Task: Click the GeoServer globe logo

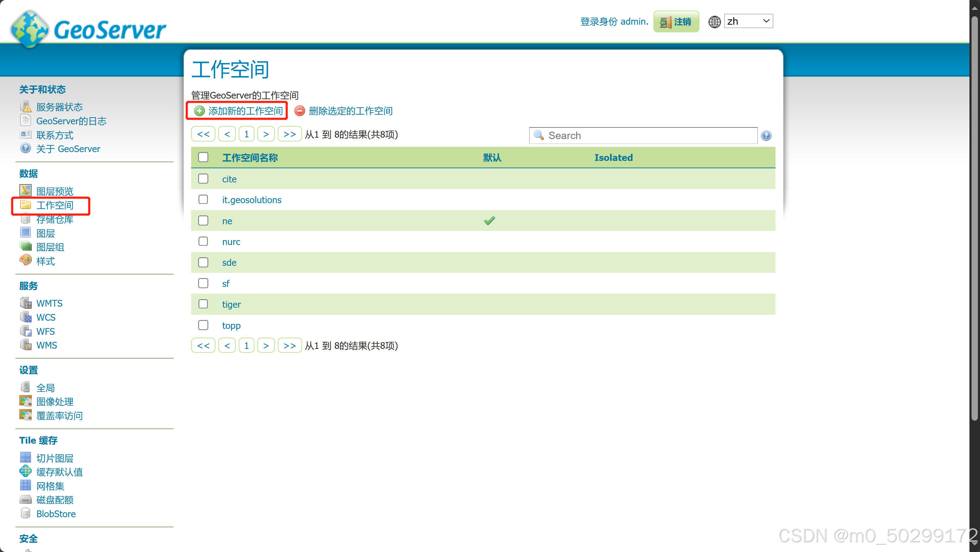Action: [30, 30]
